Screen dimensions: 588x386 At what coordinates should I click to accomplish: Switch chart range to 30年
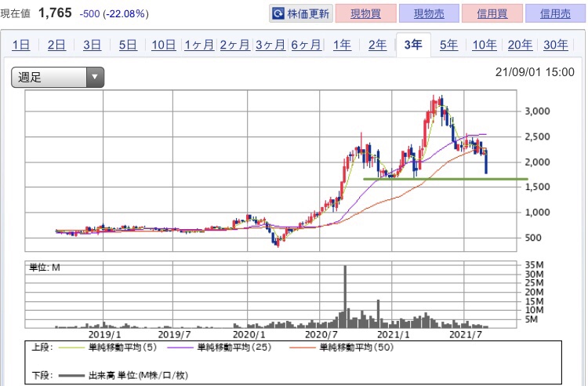pyautogui.click(x=556, y=45)
